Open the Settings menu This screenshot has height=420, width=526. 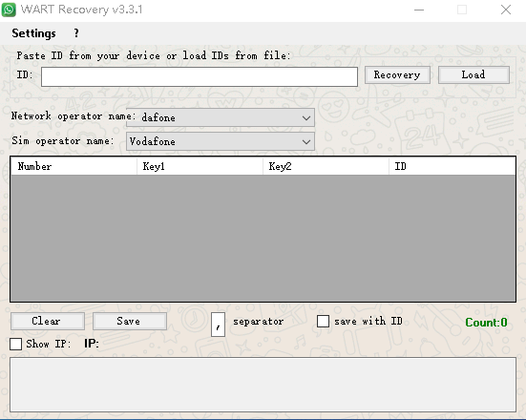33,33
